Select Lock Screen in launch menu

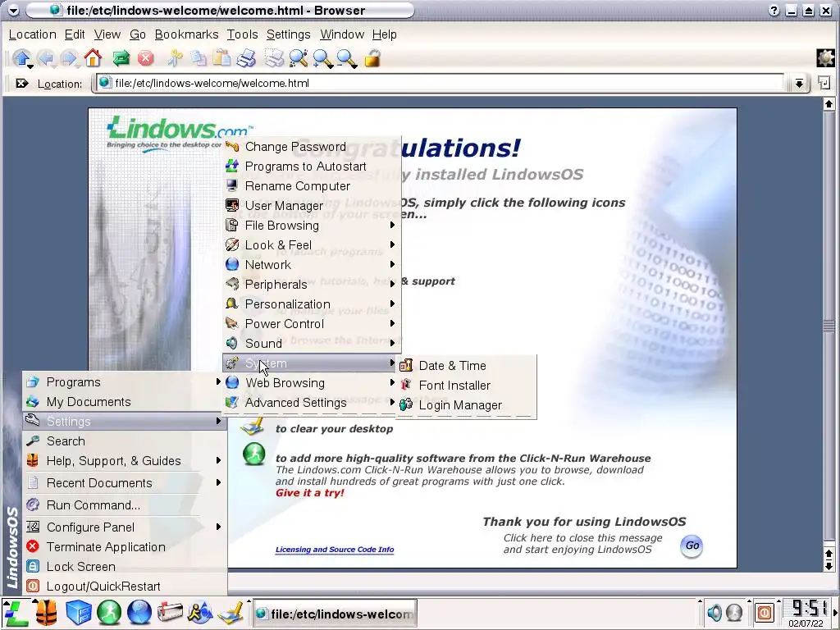[x=125, y=567]
